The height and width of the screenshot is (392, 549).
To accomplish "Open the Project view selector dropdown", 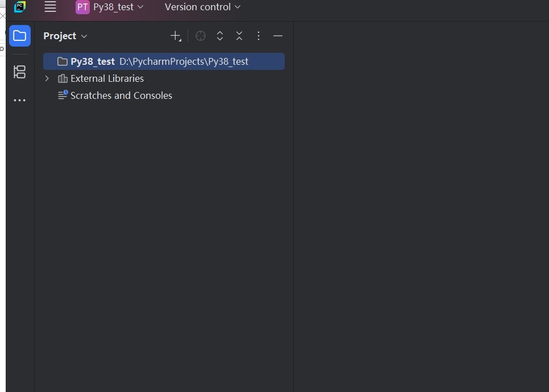I will [x=65, y=36].
